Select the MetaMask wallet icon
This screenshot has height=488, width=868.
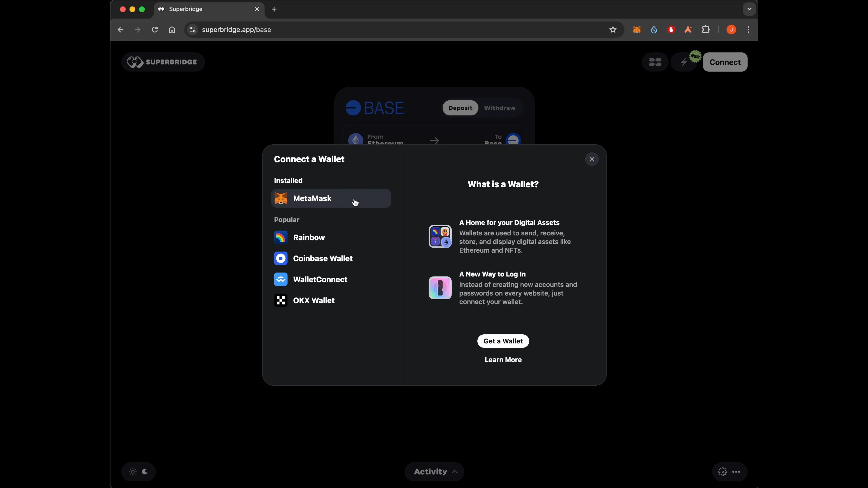click(x=281, y=198)
